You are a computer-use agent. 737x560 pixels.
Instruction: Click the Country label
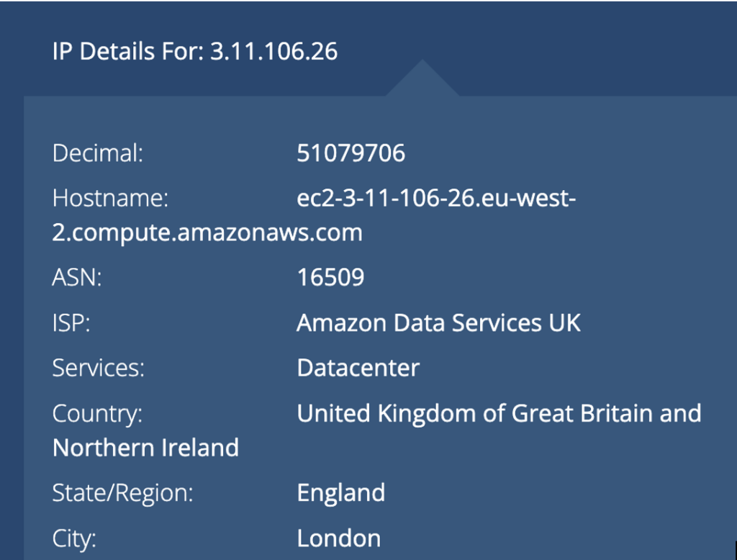(x=97, y=413)
